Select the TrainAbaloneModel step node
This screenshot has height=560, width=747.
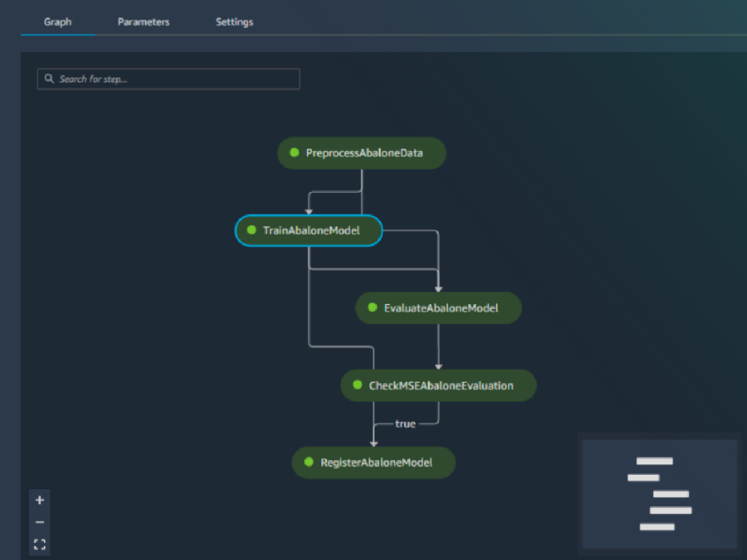[311, 231]
